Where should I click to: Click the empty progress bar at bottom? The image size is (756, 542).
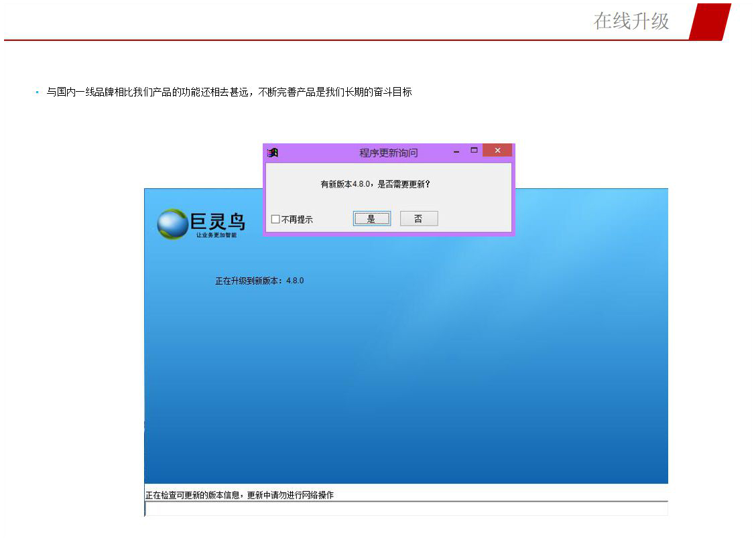tap(406, 509)
